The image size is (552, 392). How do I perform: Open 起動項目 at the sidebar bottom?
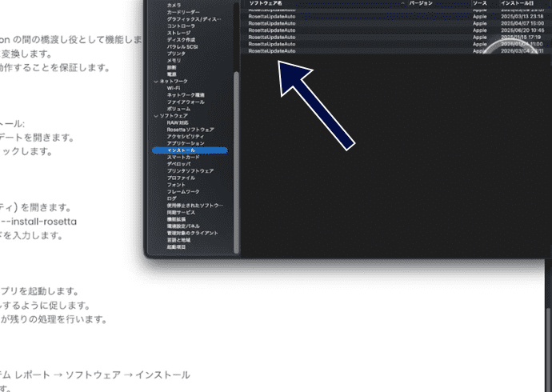[176, 247]
